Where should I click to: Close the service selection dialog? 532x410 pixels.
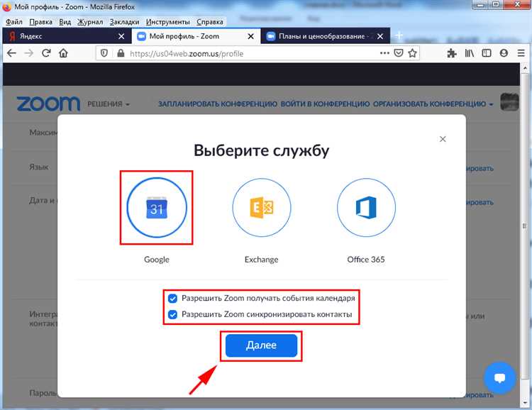coord(443,139)
